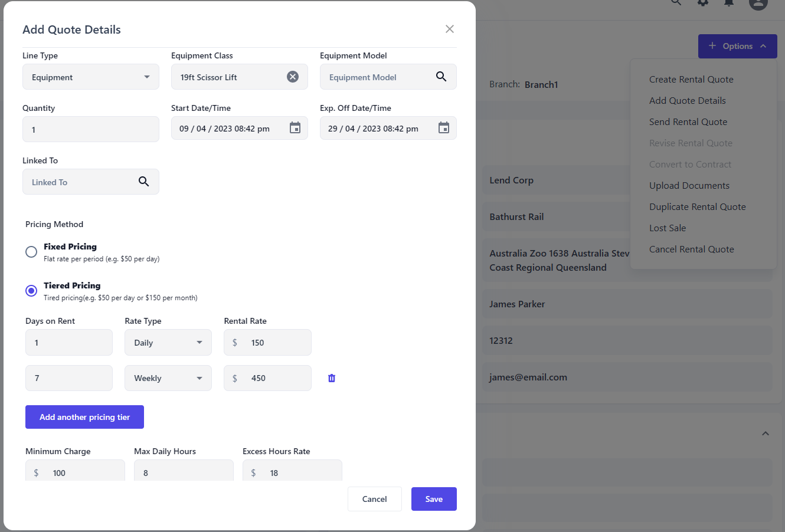Open the Start Date/Time calendar picker
The width and height of the screenshot is (785, 532).
click(295, 128)
